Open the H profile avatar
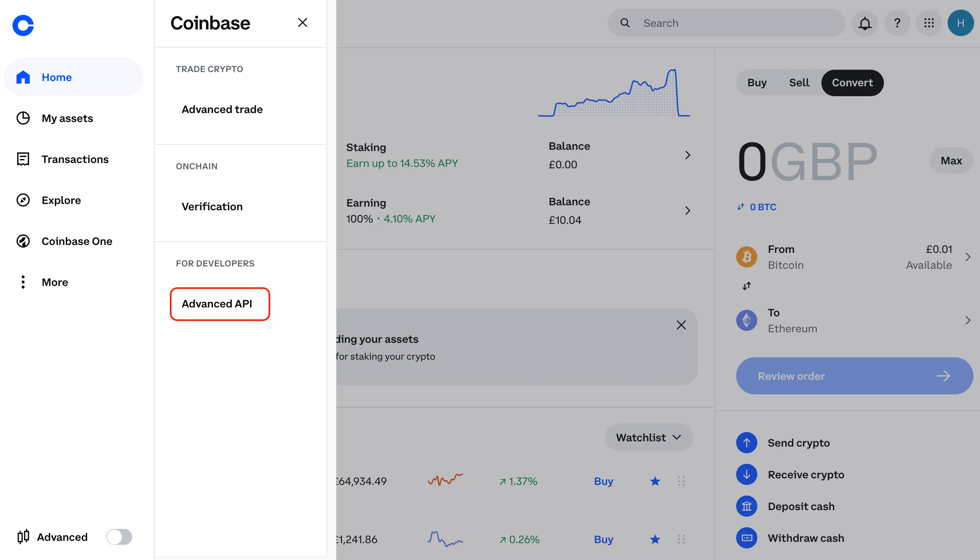 point(961,23)
